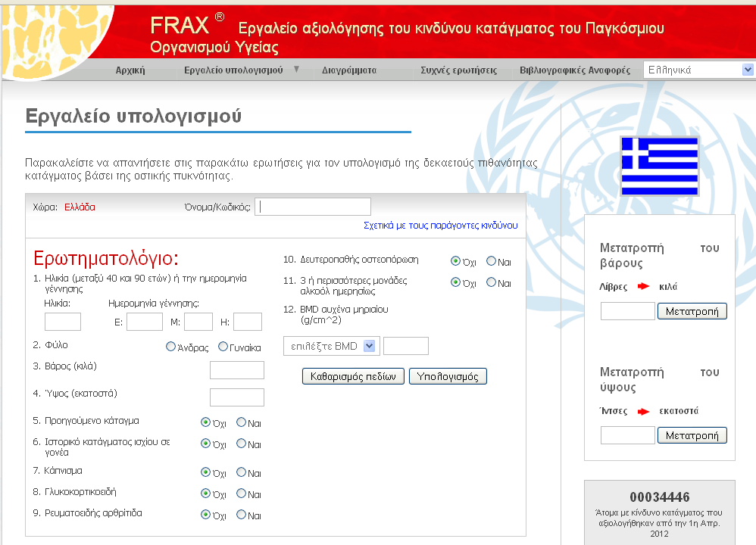
Task: Focus the birth year Ε field
Action: (145, 322)
